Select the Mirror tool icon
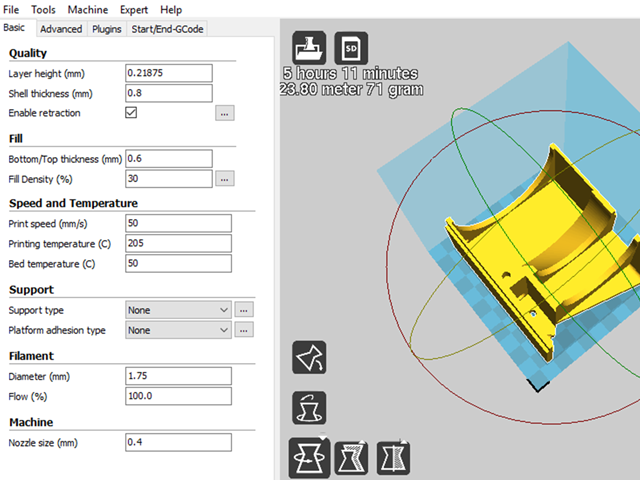Image resolution: width=640 pixels, height=480 pixels. 393,458
